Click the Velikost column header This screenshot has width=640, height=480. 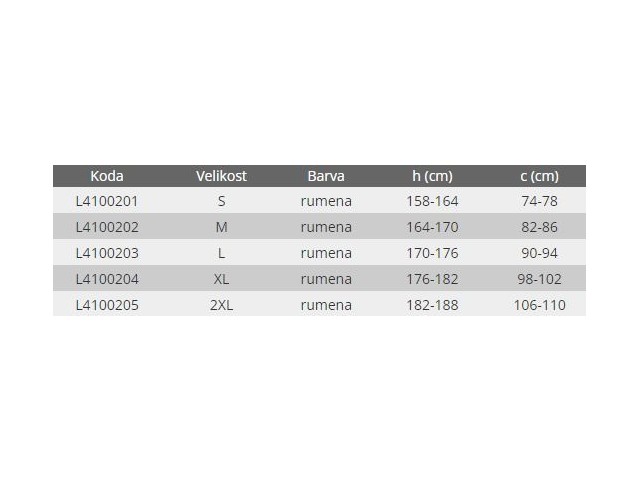point(221,176)
